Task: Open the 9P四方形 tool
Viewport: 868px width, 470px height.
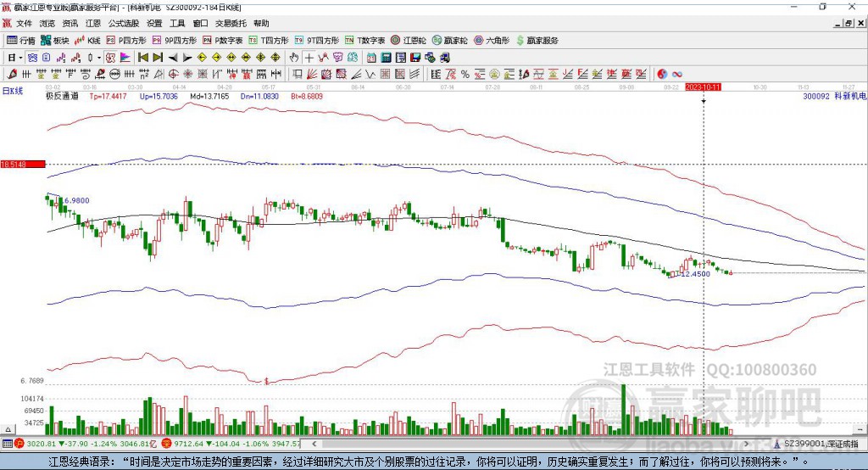Action: [x=175, y=41]
